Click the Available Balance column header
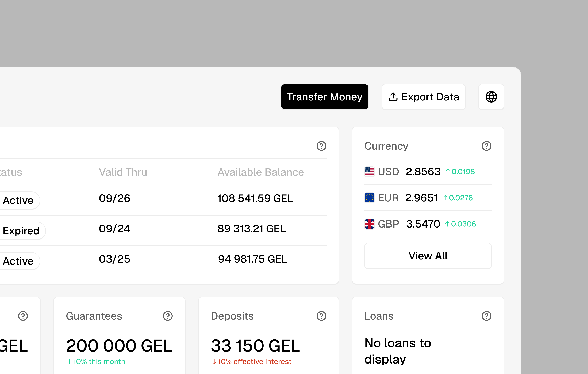 pyautogui.click(x=260, y=172)
